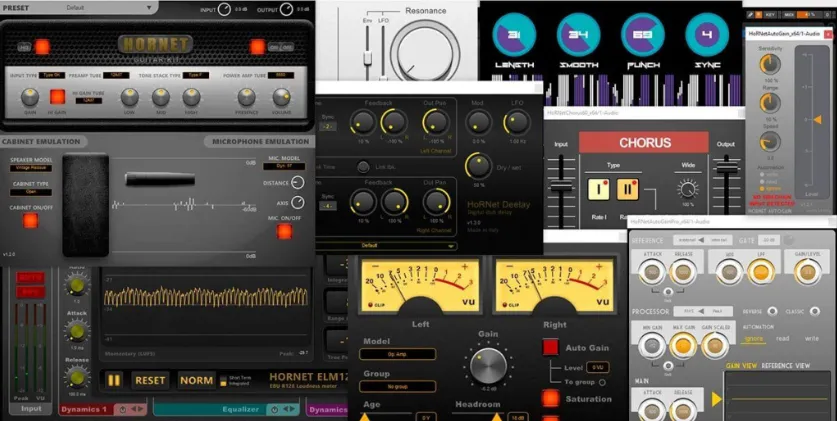The image size is (837, 421).
Task: Click the compressor Attack knob
Action: coord(77,331)
